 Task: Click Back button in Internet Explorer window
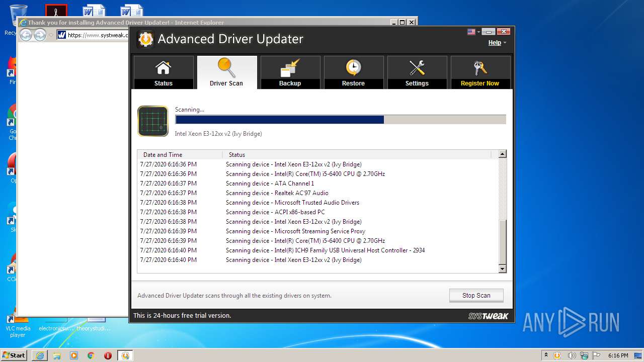(x=26, y=35)
